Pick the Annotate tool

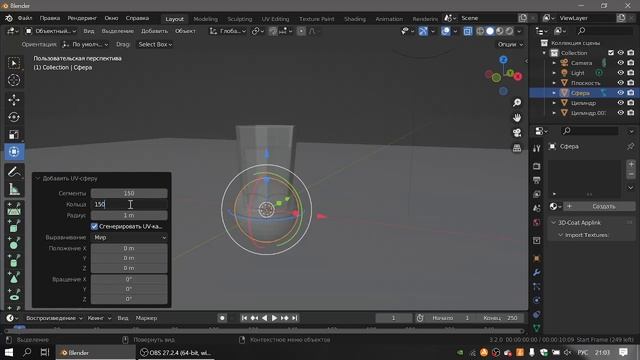coord(14,172)
